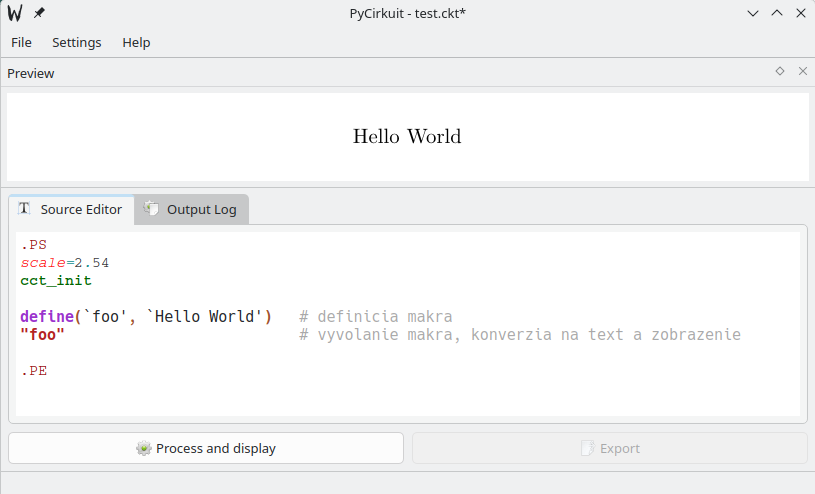Click the Export button
This screenshot has width=815, height=494.
click(609, 448)
